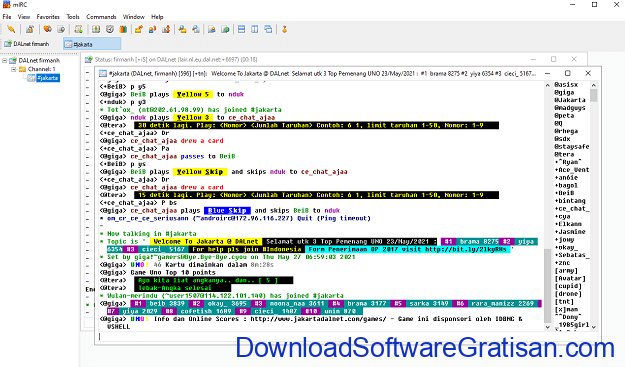Select nick @madguys in nick list
The image size is (625, 367).
[570, 108]
